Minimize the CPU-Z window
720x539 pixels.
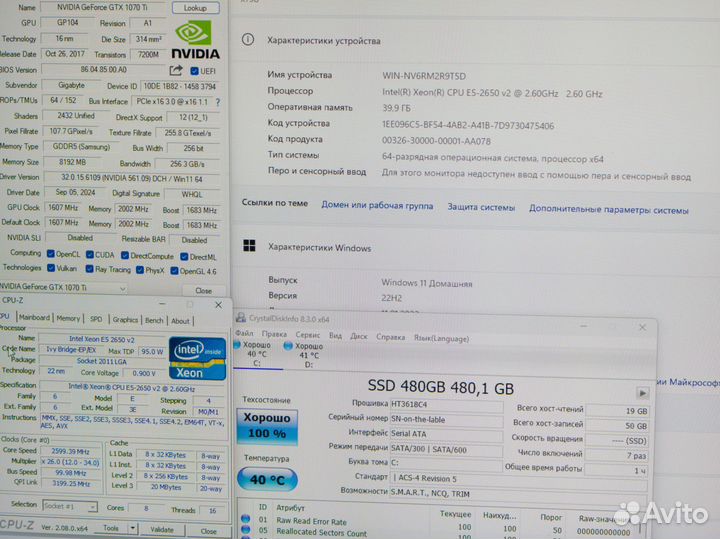[x=162, y=303]
